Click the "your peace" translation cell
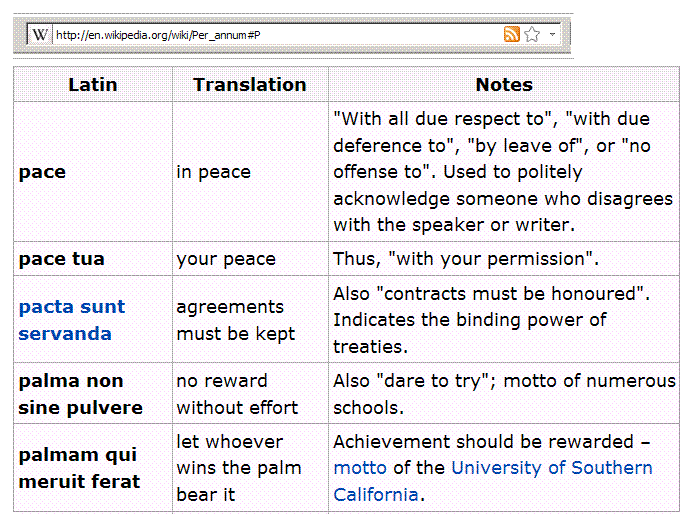Screen dimensions: 696x532 pos(226,259)
